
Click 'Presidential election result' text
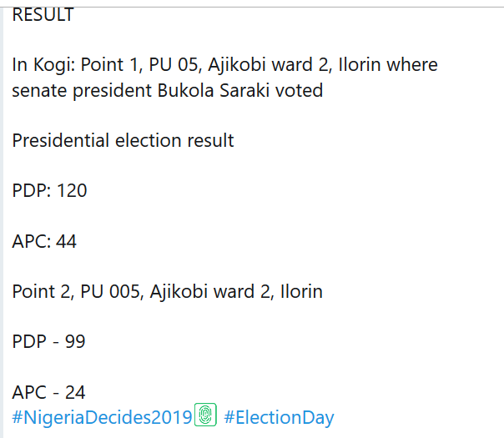(x=123, y=140)
